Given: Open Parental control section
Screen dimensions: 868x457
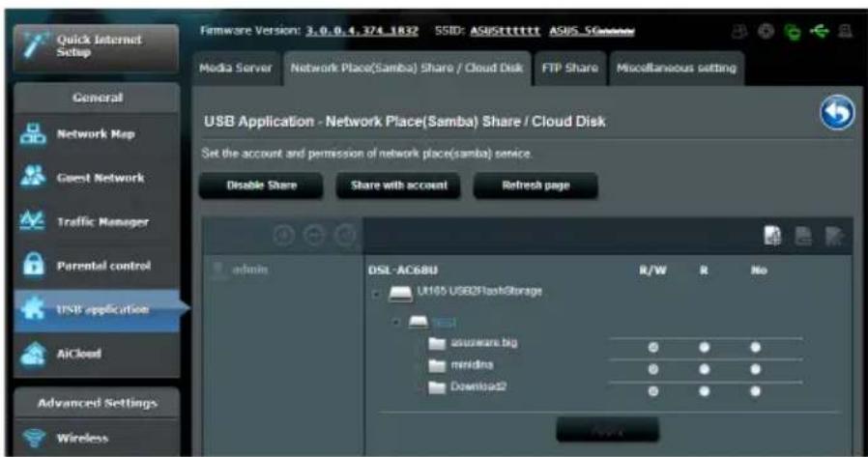Looking at the screenshot, I should tap(96, 266).
